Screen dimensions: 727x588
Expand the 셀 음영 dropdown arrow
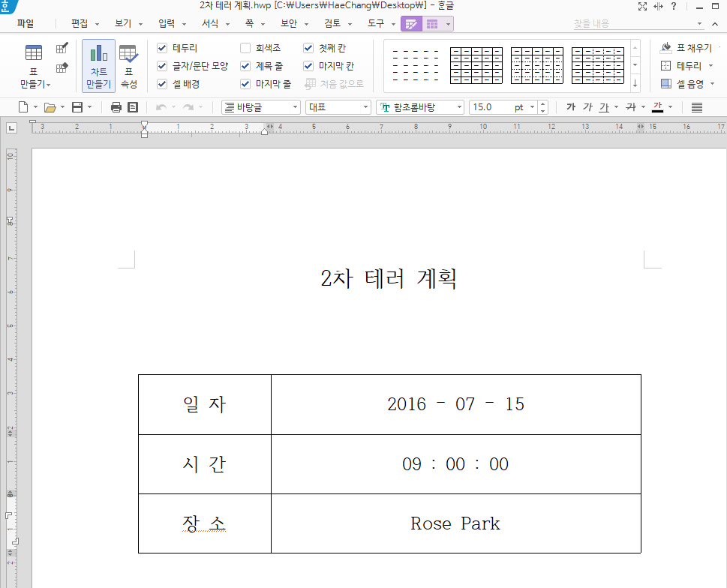[x=712, y=84]
